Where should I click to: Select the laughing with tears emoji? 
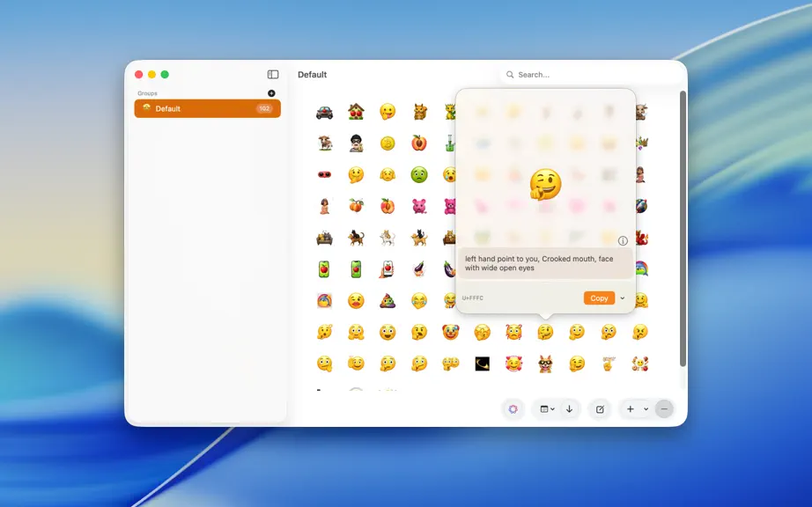[x=419, y=300]
